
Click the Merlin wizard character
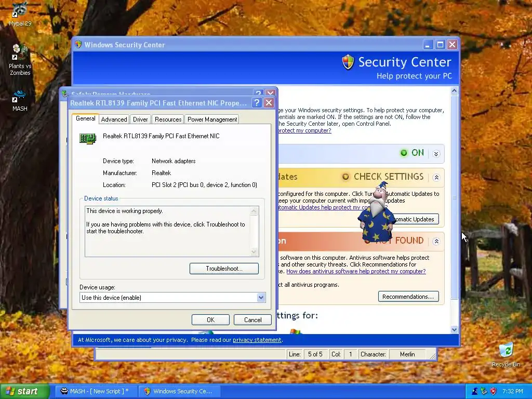pos(377,212)
